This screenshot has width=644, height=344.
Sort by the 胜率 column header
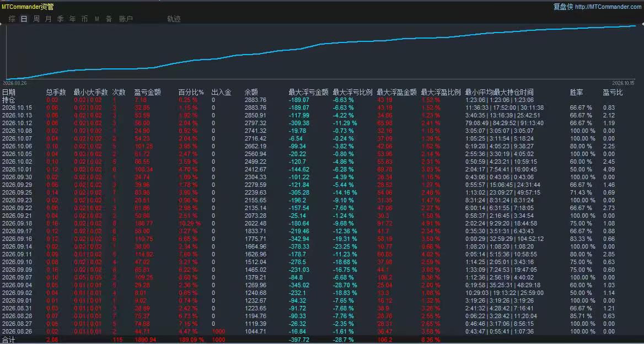coord(576,93)
